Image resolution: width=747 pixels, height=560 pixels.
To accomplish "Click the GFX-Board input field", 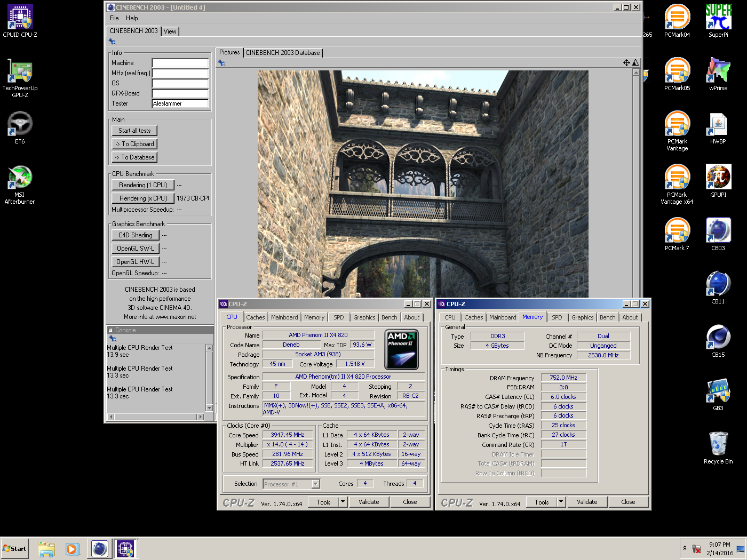I will point(180,93).
